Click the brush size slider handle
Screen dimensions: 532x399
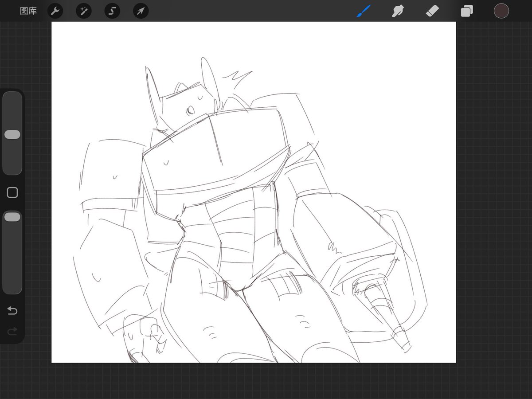click(x=12, y=135)
